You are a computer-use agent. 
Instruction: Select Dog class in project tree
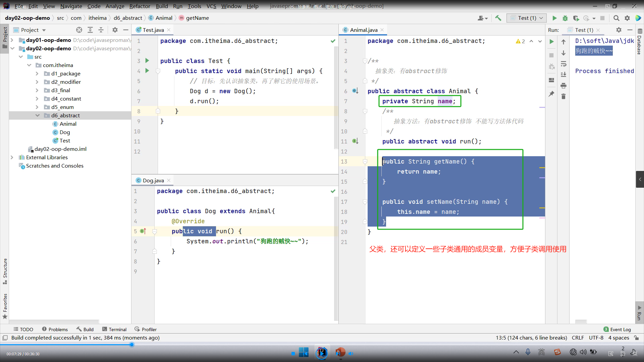tap(64, 132)
